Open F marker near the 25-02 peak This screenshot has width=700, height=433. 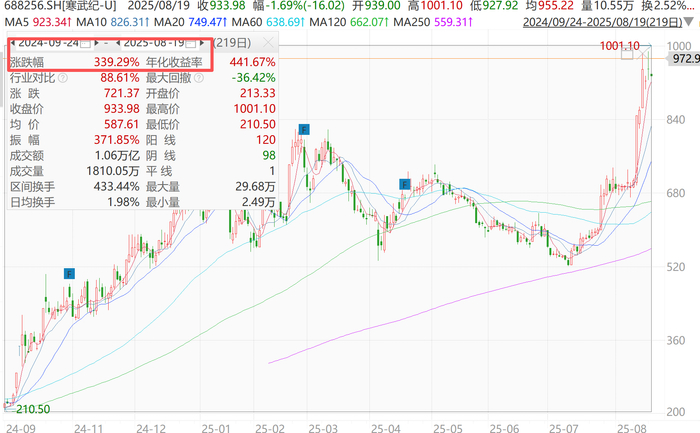click(304, 130)
